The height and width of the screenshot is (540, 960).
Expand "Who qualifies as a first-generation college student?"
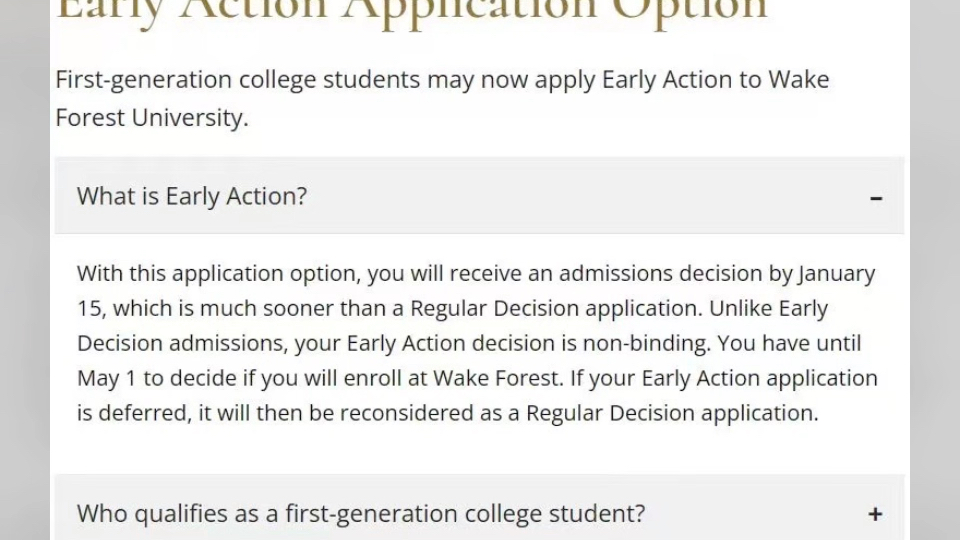pos(479,508)
